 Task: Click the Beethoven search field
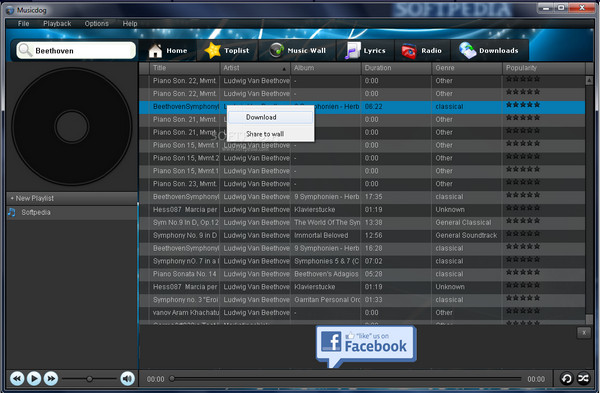(x=76, y=51)
